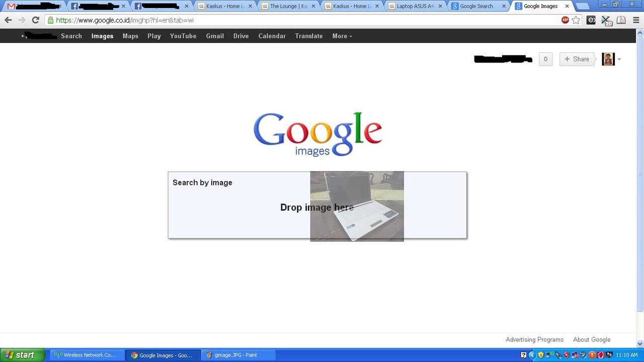Open Images in the Google bar
644x362 pixels.
pos(102,36)
